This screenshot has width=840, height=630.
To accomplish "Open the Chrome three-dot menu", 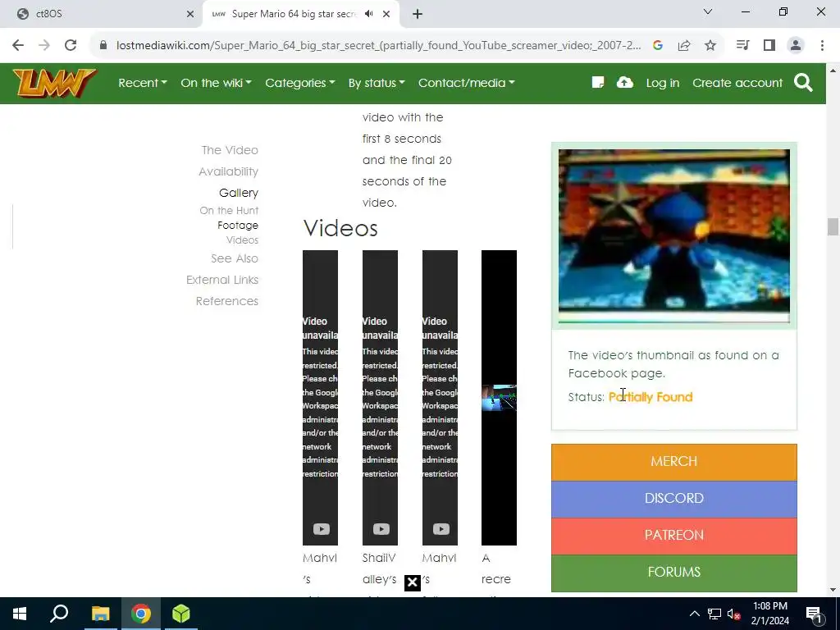I will coord(822,46).
